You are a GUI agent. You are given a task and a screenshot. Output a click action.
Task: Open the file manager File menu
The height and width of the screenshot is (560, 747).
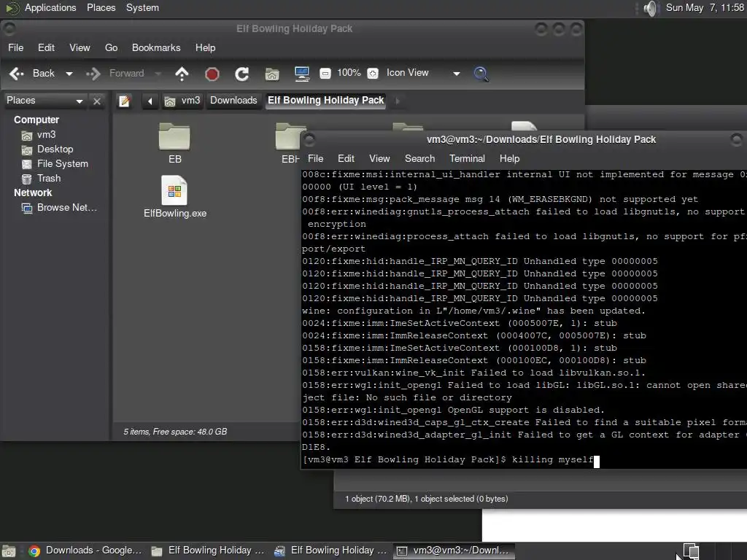(16, 47)
